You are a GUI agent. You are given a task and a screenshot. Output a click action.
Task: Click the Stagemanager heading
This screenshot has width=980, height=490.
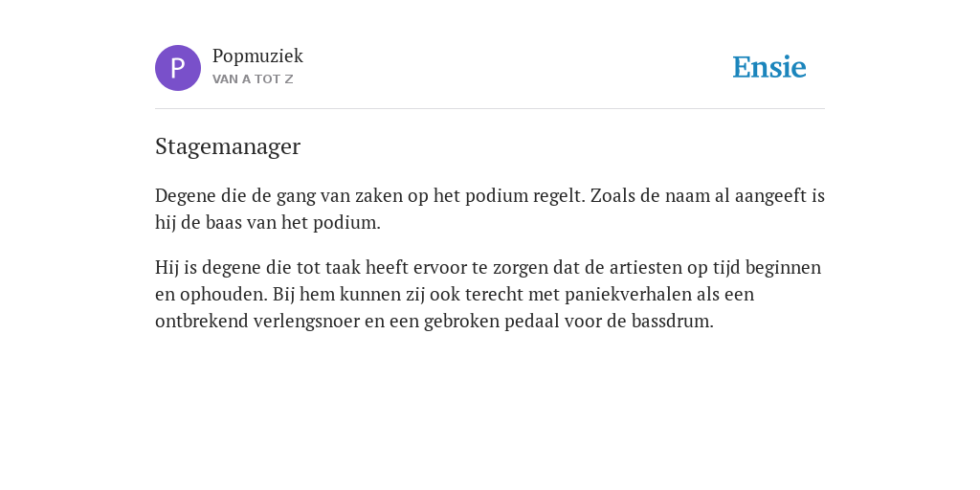pos(228,146)
